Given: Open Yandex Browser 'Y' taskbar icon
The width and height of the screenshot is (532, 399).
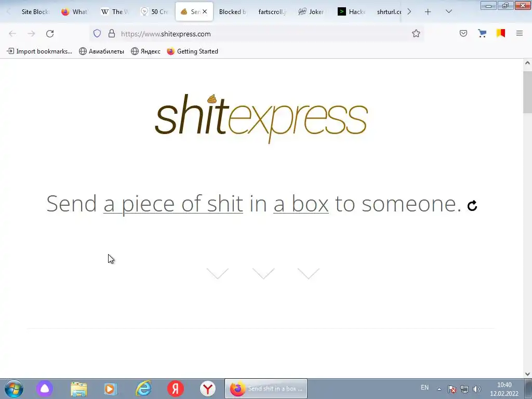Looking at the screenshot, I should pos(208,389).
